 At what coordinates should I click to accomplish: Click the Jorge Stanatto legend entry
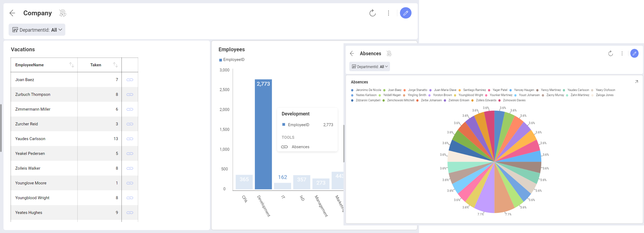(x=416, y=90)
